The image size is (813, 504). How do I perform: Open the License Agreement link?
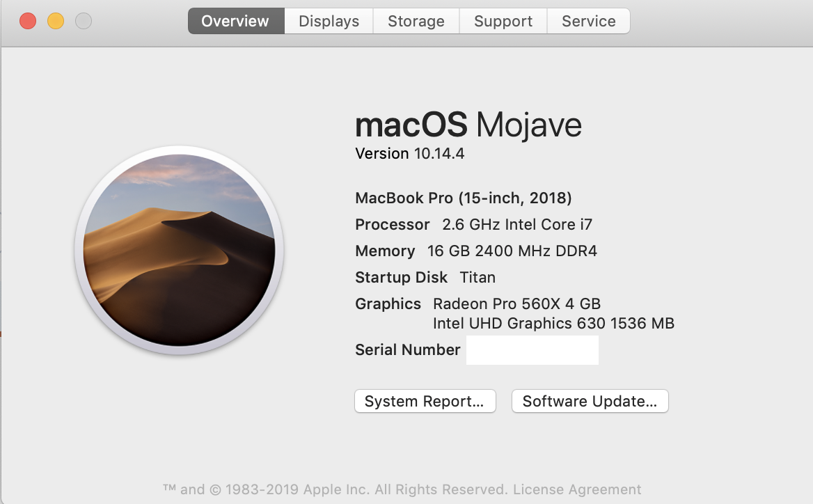[576, 489]
